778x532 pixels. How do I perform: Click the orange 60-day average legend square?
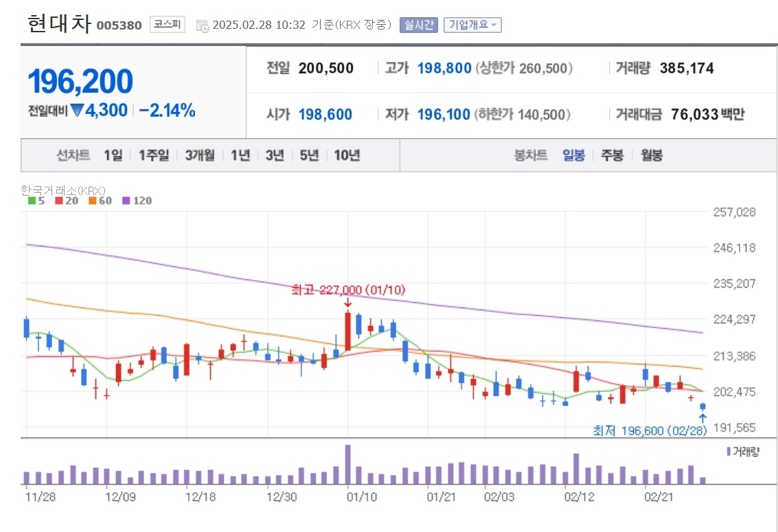pyautogui.click(x=92, y=201)
